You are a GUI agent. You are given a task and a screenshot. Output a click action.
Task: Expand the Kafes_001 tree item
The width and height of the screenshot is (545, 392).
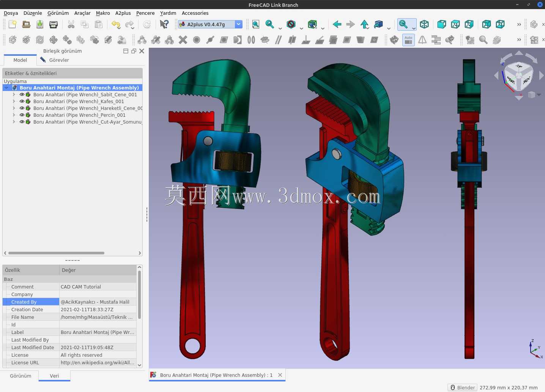click(x=14, y=102)
